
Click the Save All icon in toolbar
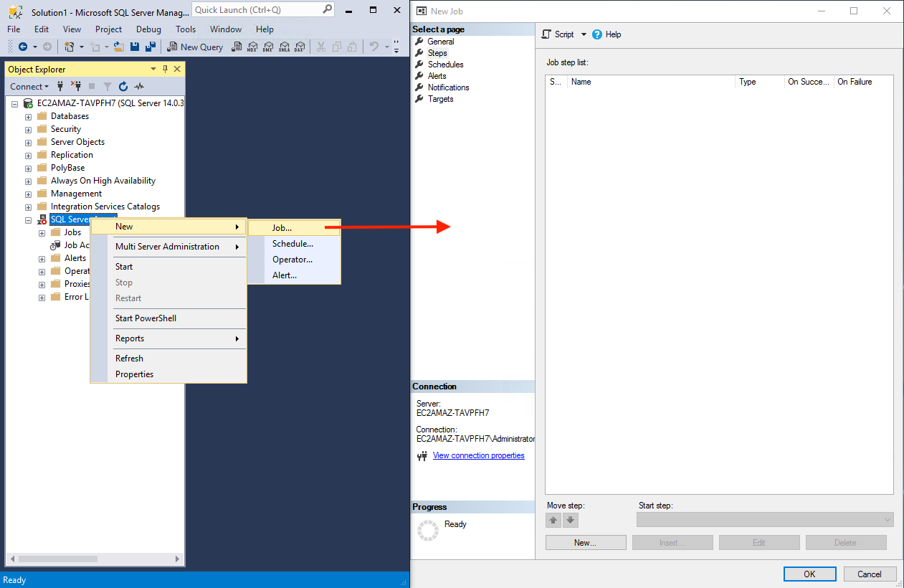pos(151,47)
